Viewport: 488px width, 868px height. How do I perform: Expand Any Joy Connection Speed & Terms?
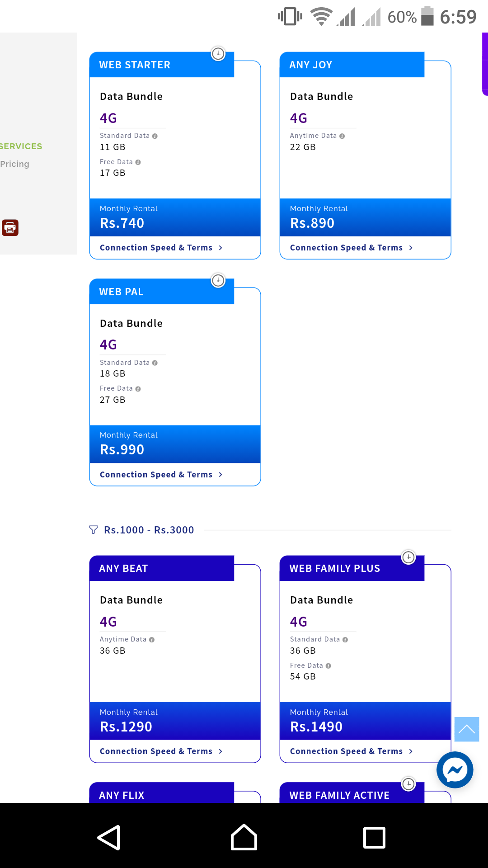[352, 248]
